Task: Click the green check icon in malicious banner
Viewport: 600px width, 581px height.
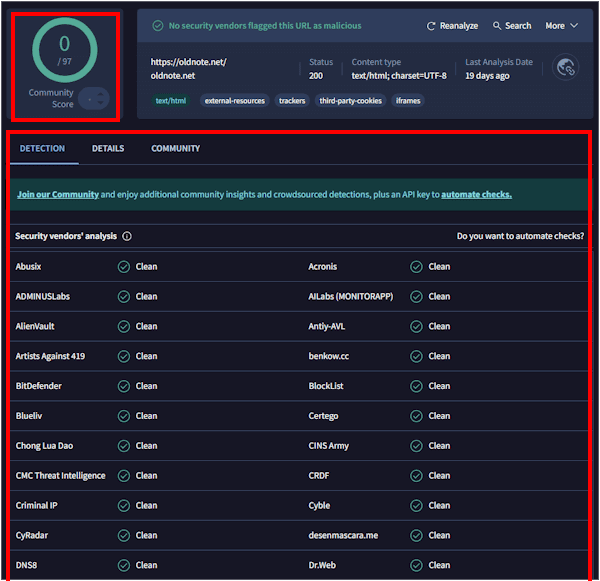Action: coord(158,26)
